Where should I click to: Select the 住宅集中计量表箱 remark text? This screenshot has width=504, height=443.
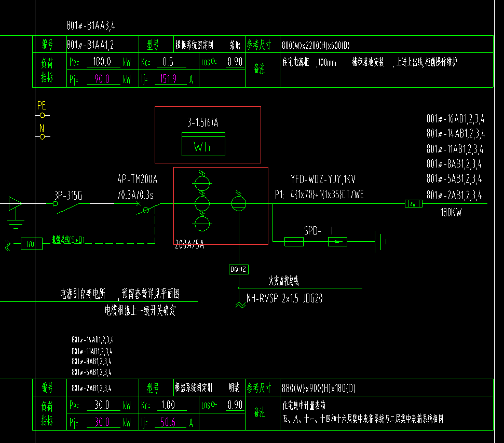[x=304, y=406]
